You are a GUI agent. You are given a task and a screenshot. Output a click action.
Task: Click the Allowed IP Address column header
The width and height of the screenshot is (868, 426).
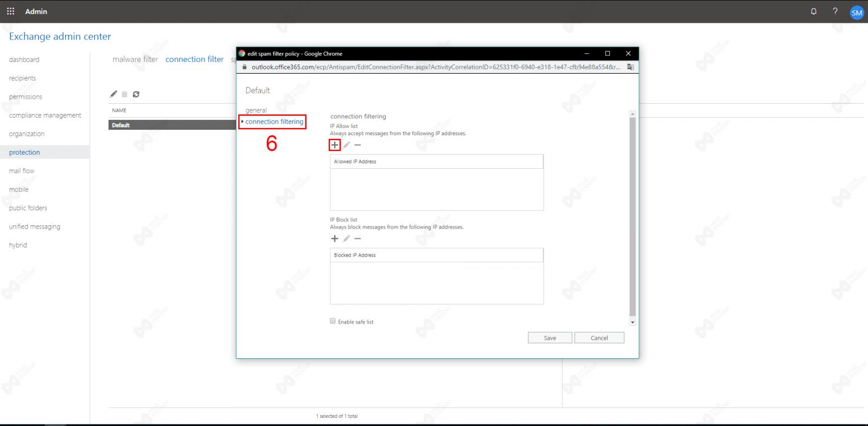click(437, 162)
